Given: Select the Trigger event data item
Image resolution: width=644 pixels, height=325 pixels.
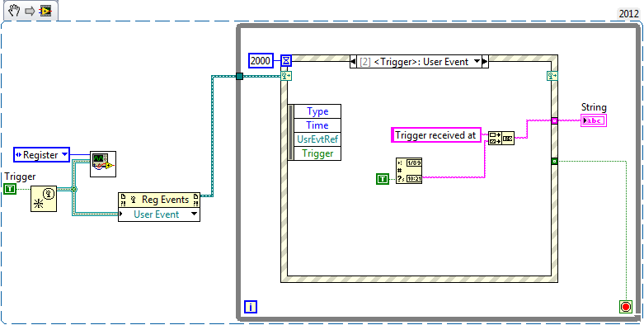Looking at the screenshot, I should 317,153.
